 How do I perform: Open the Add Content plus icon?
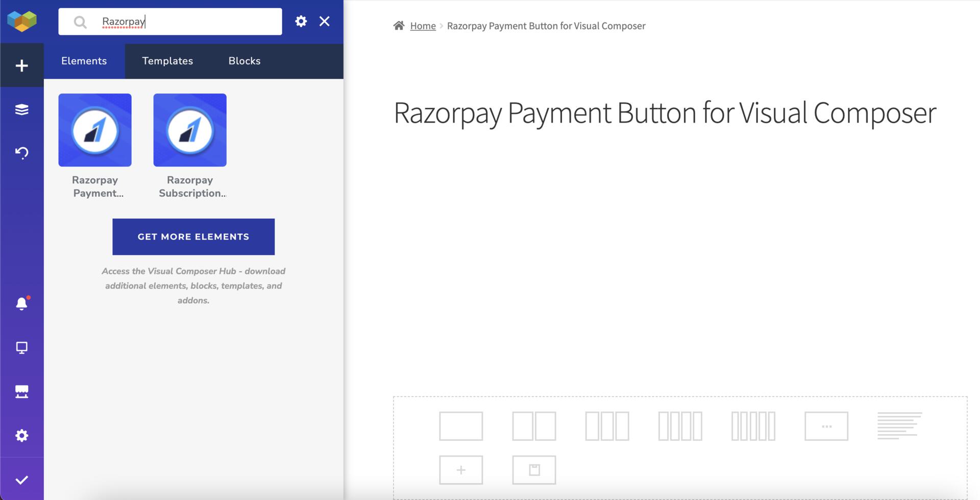click(21, 65)
